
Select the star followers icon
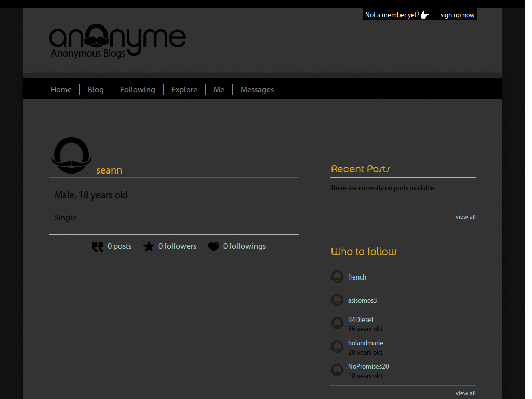(149, 246)
